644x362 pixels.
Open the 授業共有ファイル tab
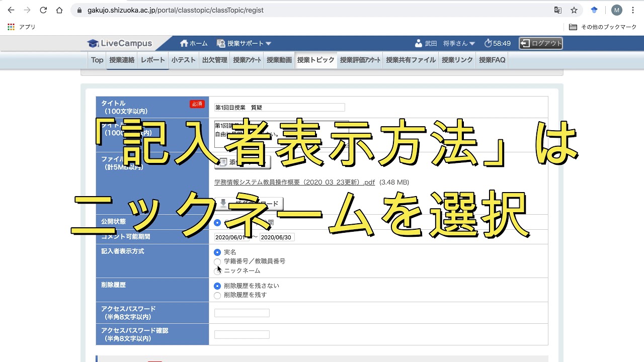(x=411, y=60)
